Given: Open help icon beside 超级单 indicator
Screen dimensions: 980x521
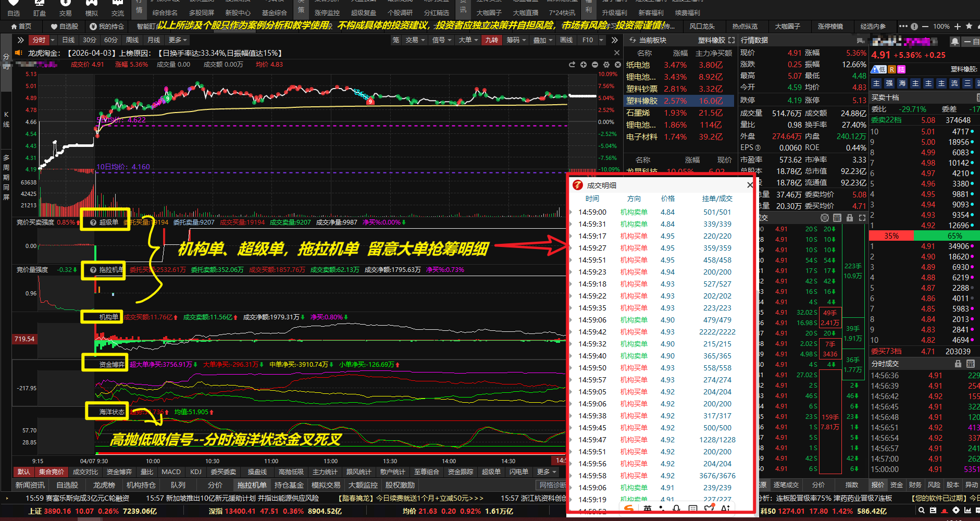Looking at the screenshot, I should click(93, 222).
